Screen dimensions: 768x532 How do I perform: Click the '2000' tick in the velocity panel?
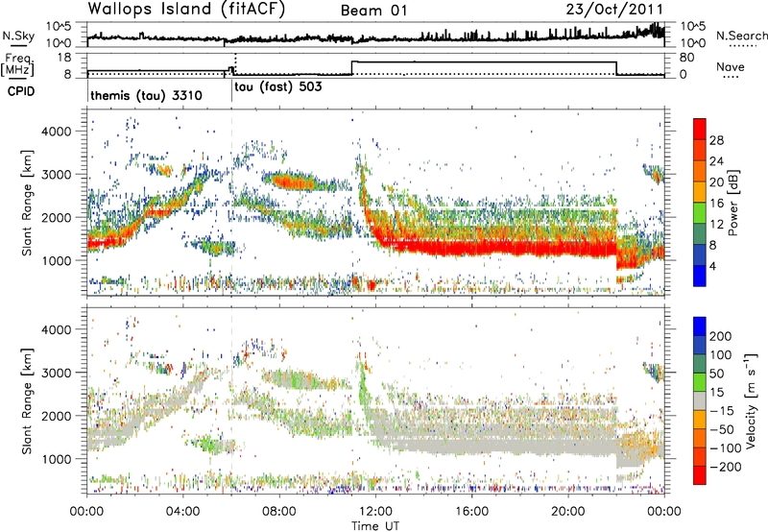[56, 416]
